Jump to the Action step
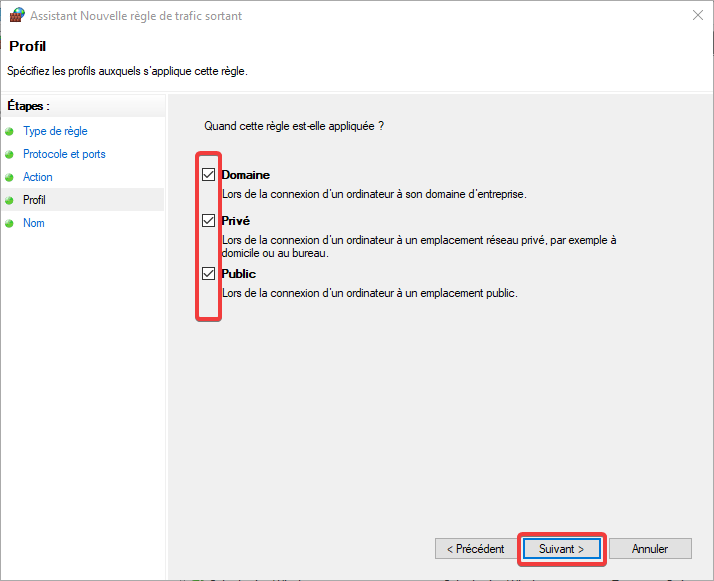The height and width of the screenshot is (581, 714). (x=38, y=177)
